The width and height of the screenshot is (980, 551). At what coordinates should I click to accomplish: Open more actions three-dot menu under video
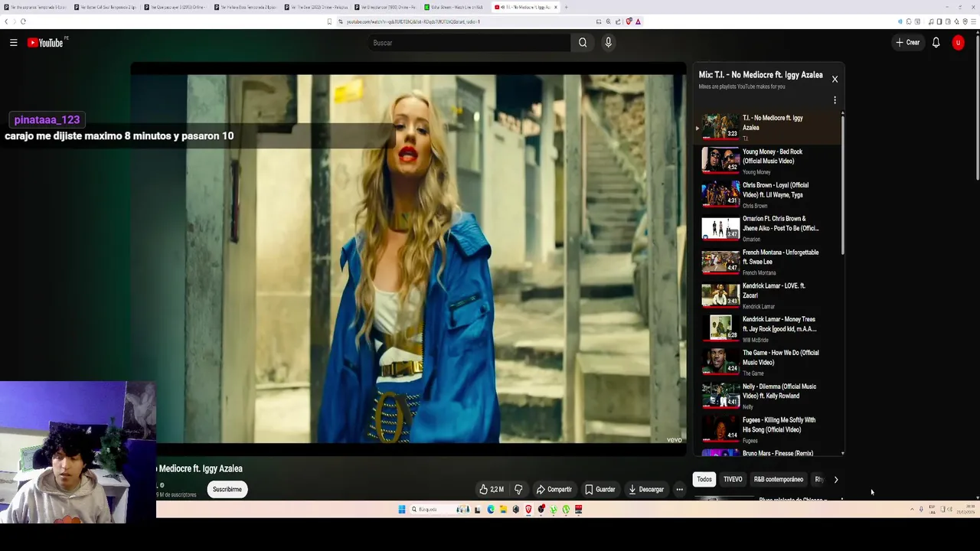(x=679, y=489)
